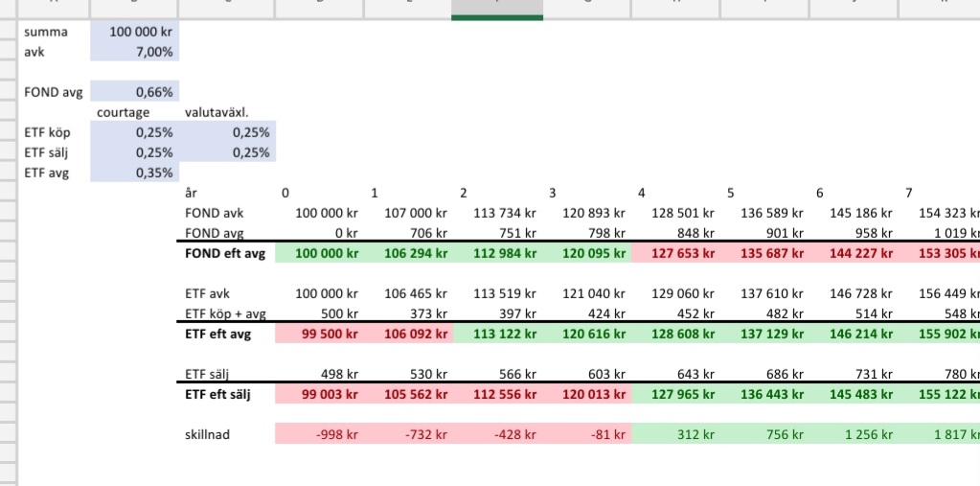Click the avk 7,00% cell
Image resolution: width=980 pixels, height=486 pixels.
[x=135, y=52]
